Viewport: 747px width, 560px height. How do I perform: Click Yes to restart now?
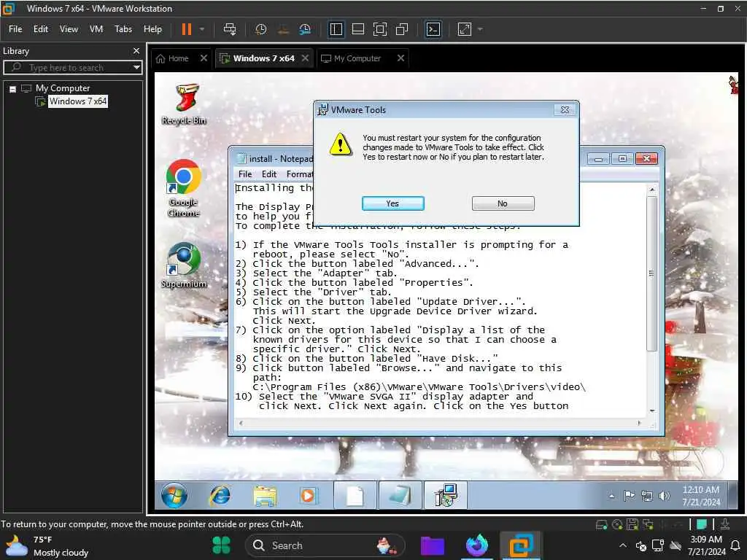pyautogui.click(x=392, y=203)
